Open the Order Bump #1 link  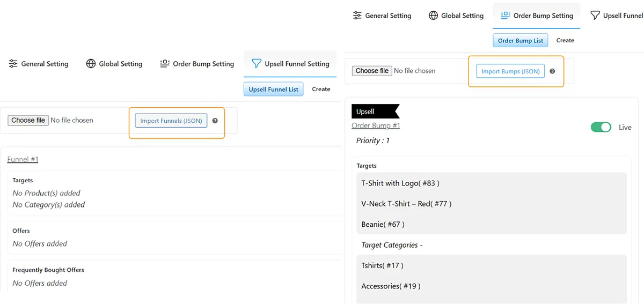[376, 125]
